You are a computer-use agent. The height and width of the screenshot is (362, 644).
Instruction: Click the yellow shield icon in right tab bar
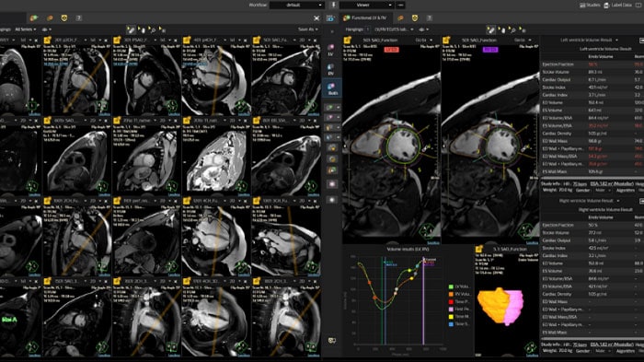tap(415, 18)
